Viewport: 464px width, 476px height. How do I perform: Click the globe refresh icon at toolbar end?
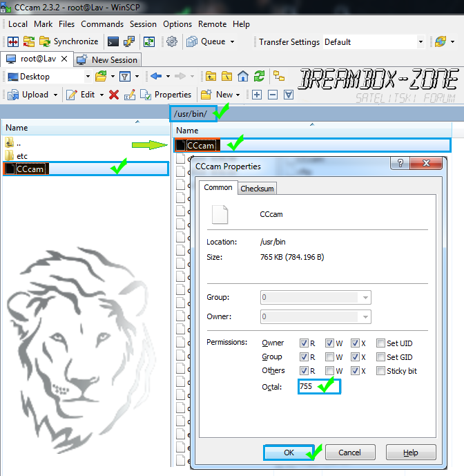[x=441, y=41]
